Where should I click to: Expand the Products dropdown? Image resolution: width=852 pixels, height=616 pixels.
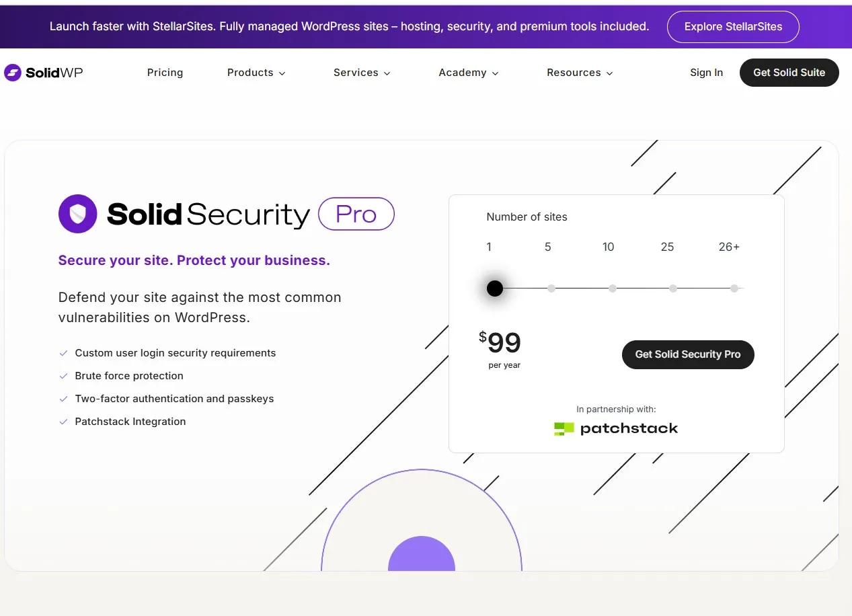coord(256,73)
